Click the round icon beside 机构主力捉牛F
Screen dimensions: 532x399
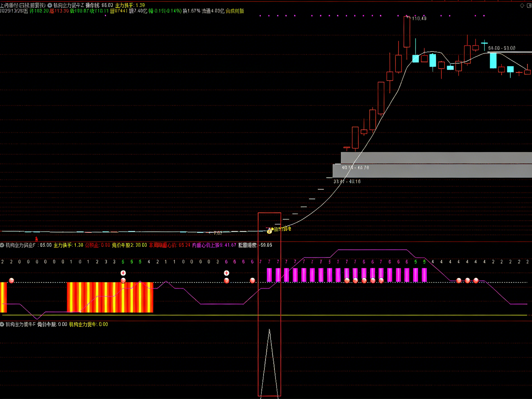pos(2,324)
